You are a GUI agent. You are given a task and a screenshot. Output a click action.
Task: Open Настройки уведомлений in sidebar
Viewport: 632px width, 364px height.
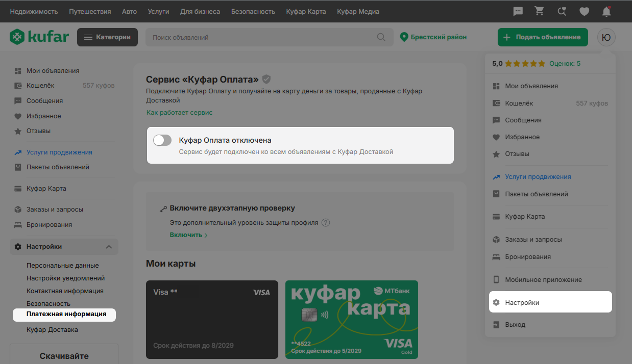click(x=66, y=278)
